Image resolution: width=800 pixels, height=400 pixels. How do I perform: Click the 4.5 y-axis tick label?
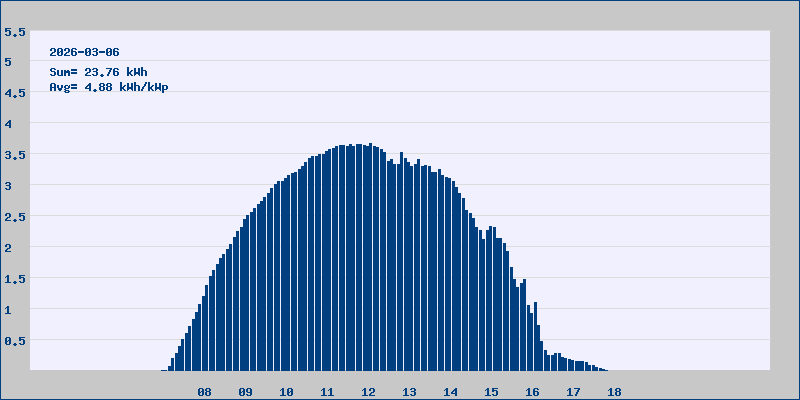[x=15, y=93]
